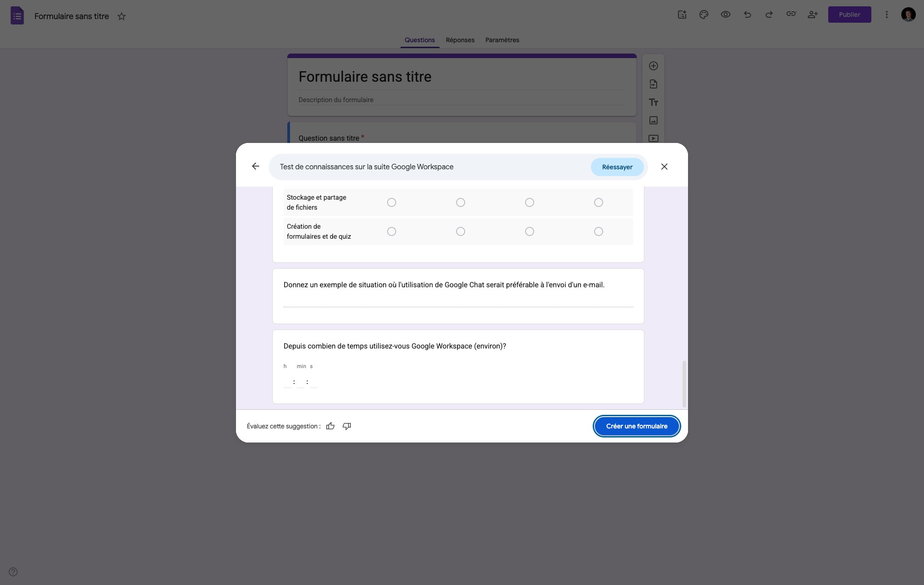924x585 pixels.
Task: Go back with the dialog arrow
Action: coord(256,166)
